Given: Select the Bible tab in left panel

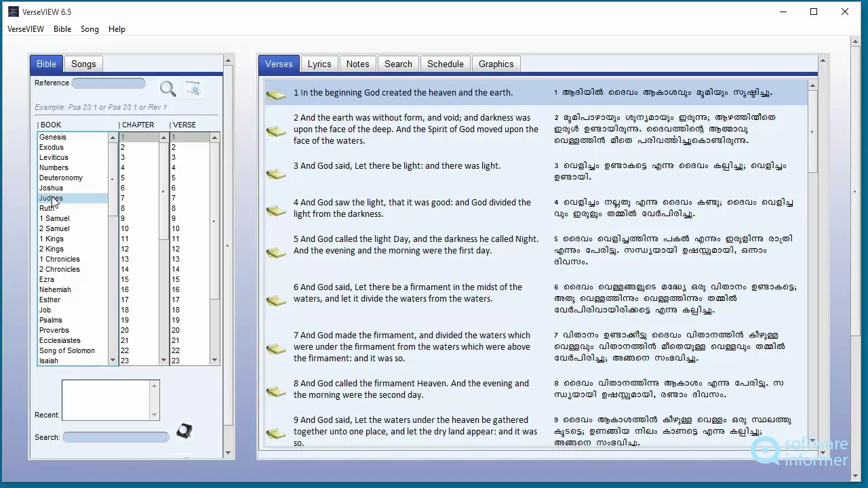Looking at the screenshot, I should (x=46, y=64).
